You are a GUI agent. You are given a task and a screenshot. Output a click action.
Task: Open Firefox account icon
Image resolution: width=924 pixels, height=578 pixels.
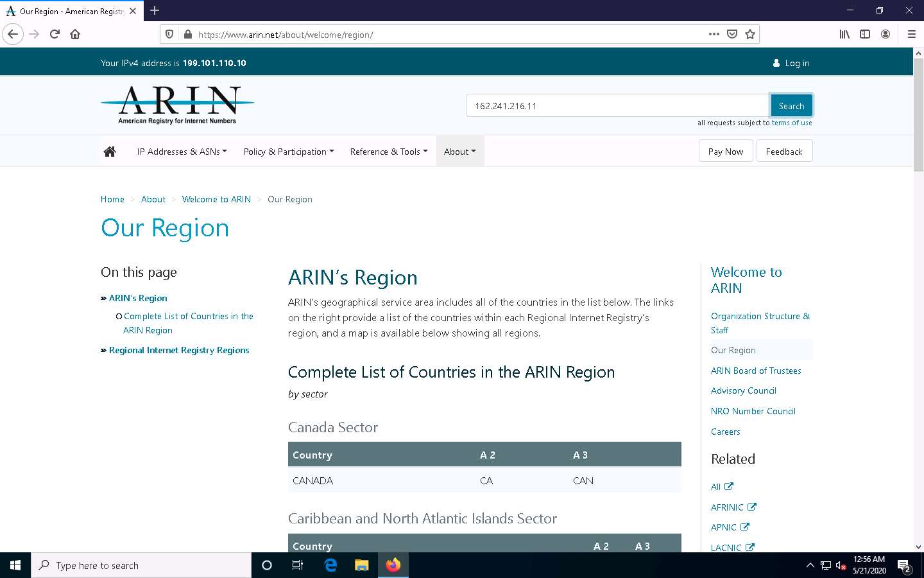pos(886,34)
